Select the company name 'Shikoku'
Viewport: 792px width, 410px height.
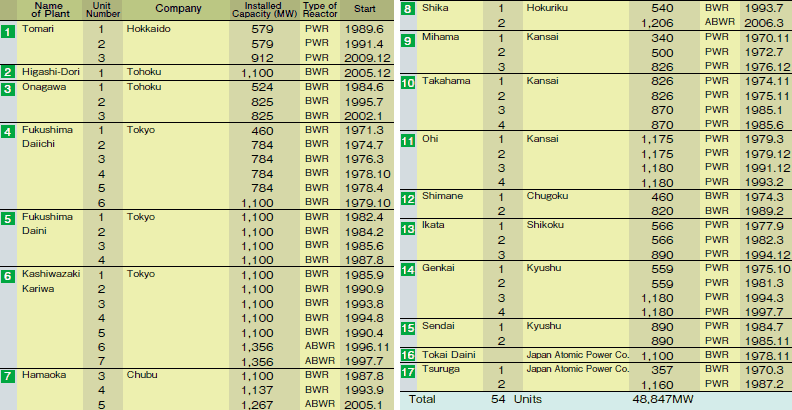pyautogui.click(x=545, y=225)
